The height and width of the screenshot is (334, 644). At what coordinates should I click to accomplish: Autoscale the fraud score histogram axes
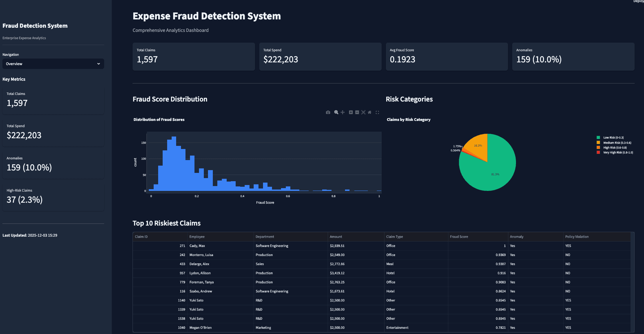[x=363, y=112]
